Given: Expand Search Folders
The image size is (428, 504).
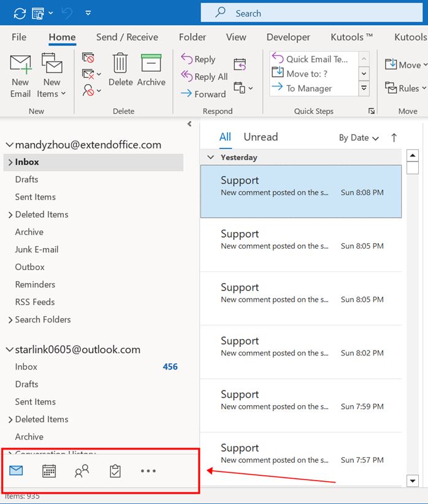Looking at the screenshot, I should pyautogui.click(x=10, y=320).
